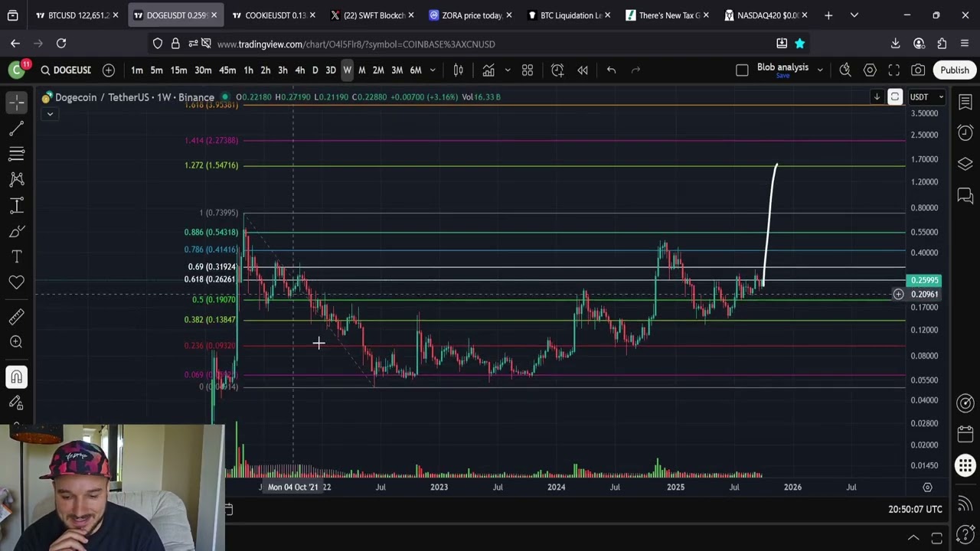Open the indicator templates grid
The width and height of the screenshot is (980, 551).
[x=528, y=70]
